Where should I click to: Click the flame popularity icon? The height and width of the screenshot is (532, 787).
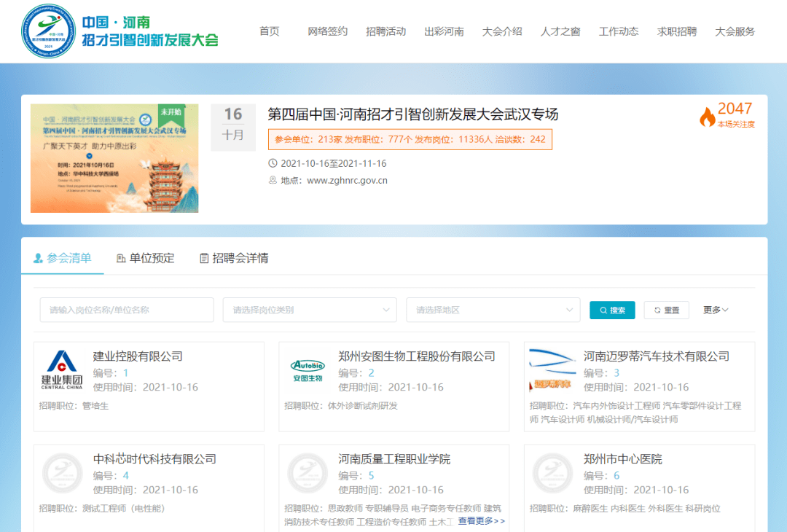click(707, 117)
